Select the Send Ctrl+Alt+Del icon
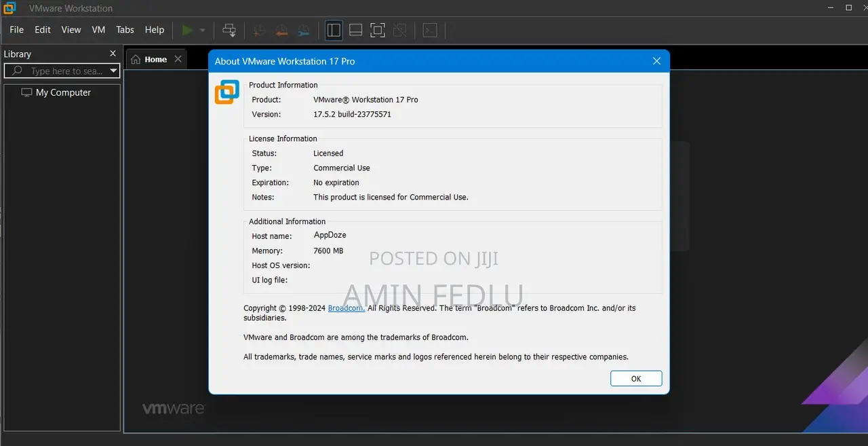Screen dimensions: 868x446 pos(229,30)
